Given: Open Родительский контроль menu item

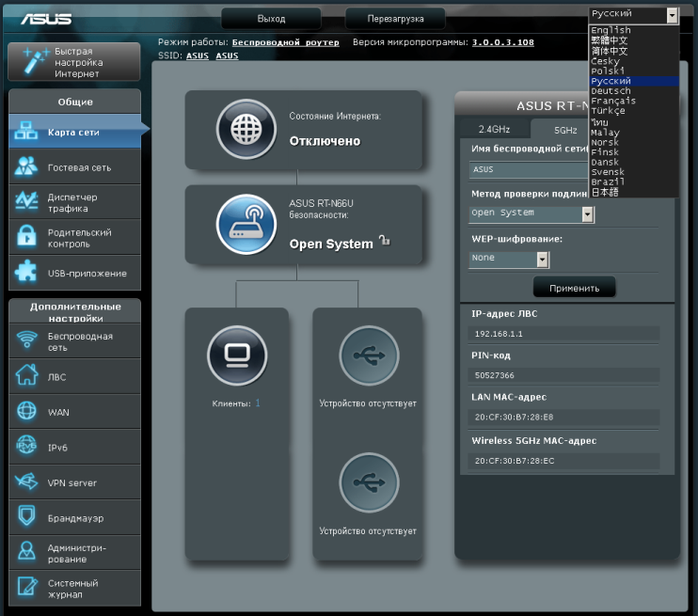Looking at the screenshot, I should [x=75, y=237].
